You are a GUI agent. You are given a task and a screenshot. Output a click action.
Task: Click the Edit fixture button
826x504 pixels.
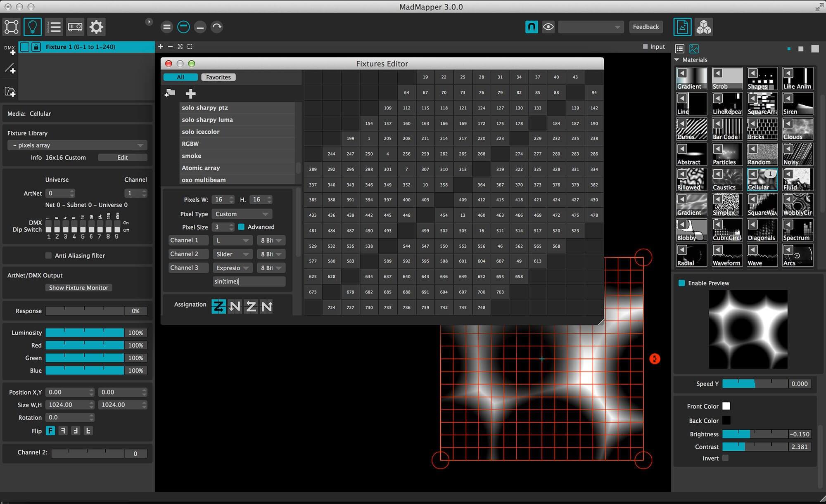(122, 158)
